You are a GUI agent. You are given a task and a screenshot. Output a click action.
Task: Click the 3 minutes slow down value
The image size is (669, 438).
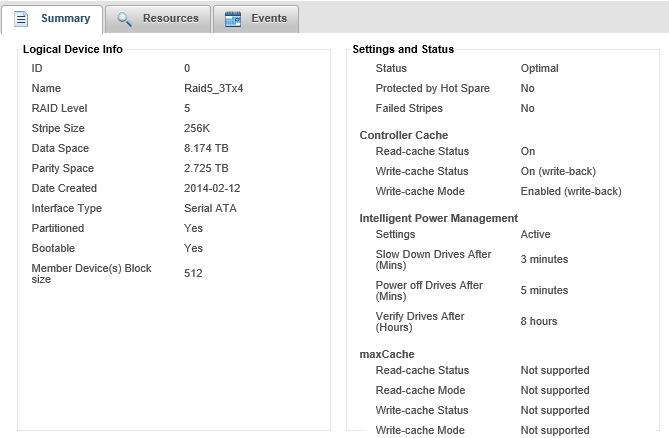(544, 259)
